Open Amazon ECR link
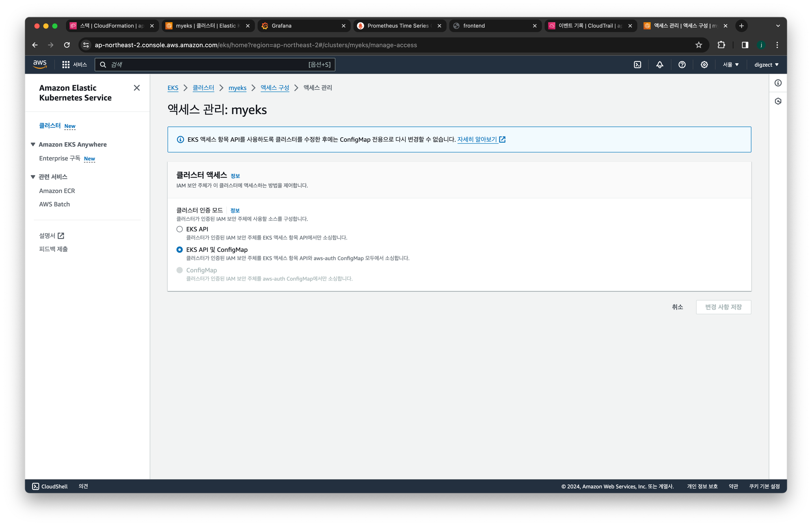Image resolution: width=812 pixels, height=526 pixels. point(57,191)
